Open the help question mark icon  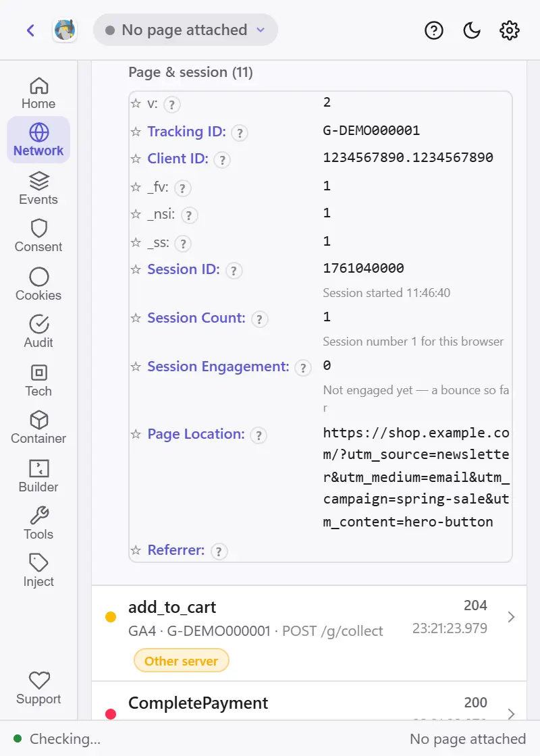point(433,30)
